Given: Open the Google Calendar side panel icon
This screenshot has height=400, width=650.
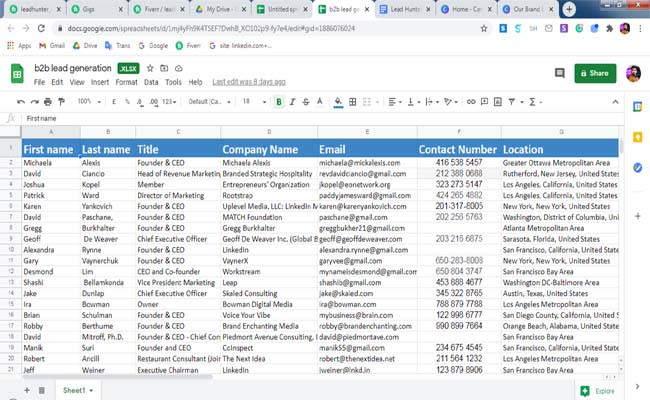Looking at the screenshot, I should [638, 107].
